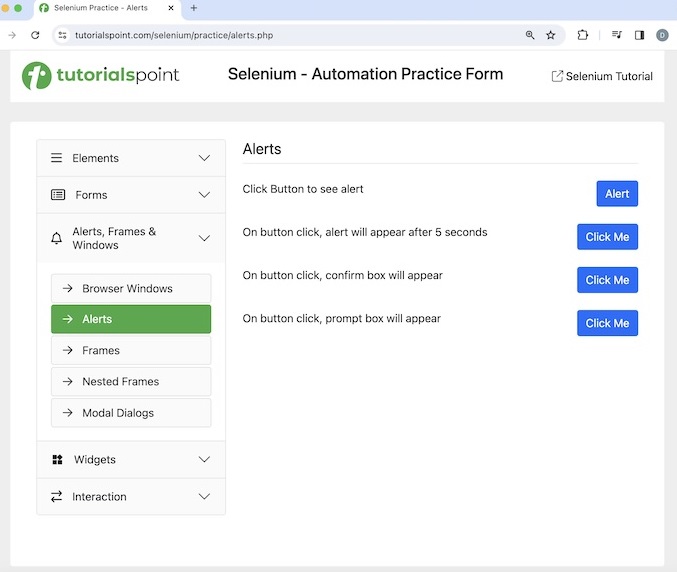Open the media controls icon in toolbar
Viewport: 677px width, 572px height.
tap(616, 35)
